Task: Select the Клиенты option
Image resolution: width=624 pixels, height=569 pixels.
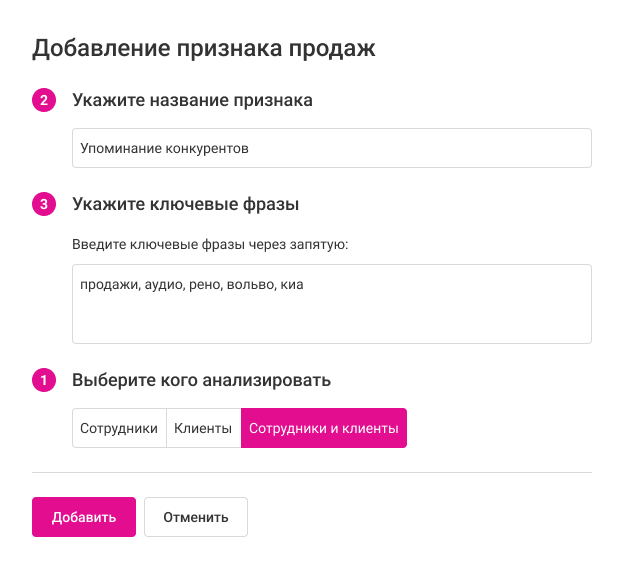Action: pos(203,428)
